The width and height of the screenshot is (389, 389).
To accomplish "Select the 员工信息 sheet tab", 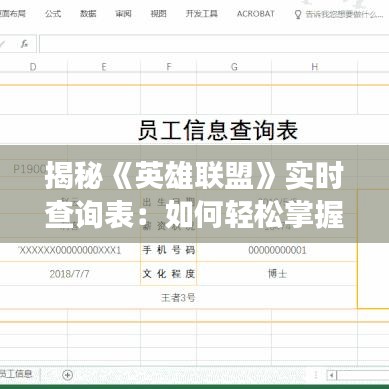I will (16, 374).
